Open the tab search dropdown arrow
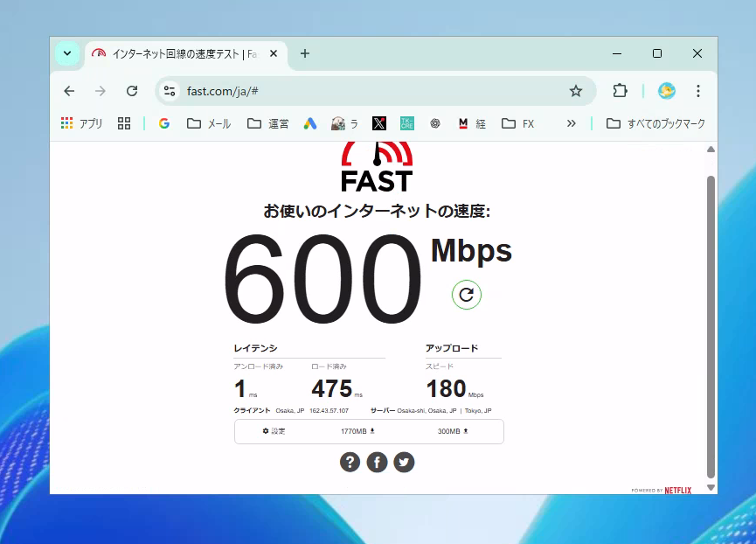This screenshot has height=544, width=756. coord(67,53)
